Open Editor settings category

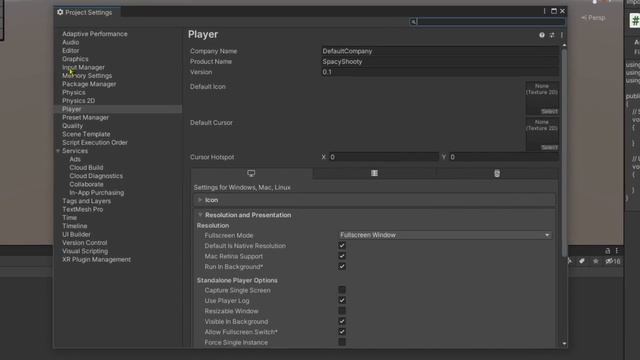[x=71, y=51]
